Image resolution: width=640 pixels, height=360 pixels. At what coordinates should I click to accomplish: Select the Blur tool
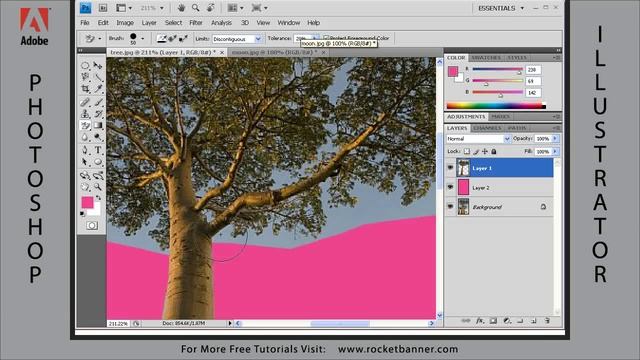tap(85, 137)
